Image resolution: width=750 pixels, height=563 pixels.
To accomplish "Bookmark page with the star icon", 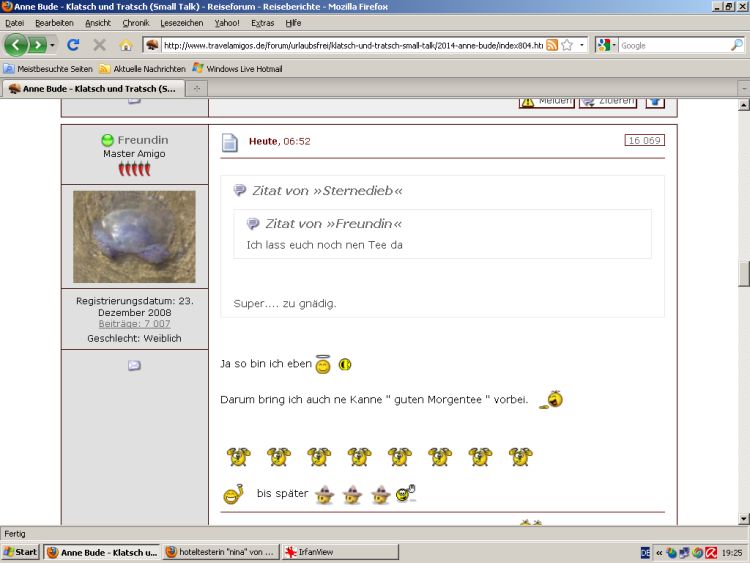I will click(567, 45).
